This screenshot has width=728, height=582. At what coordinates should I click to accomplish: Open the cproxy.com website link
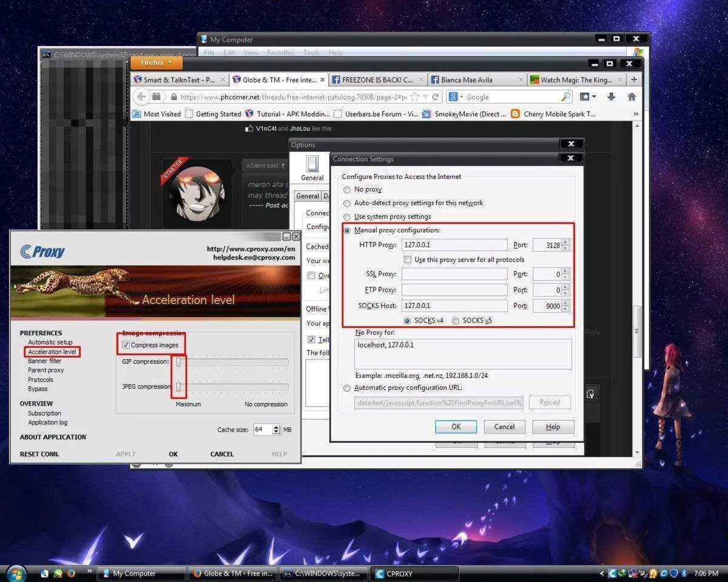(251, 249)
